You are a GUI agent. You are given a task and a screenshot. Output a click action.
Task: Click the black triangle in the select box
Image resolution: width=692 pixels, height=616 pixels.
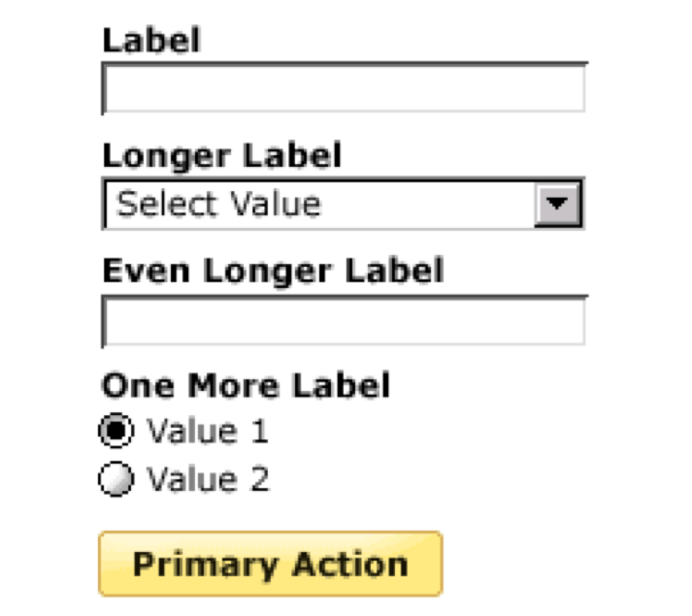pyautogui.click(x=558, y=205)
